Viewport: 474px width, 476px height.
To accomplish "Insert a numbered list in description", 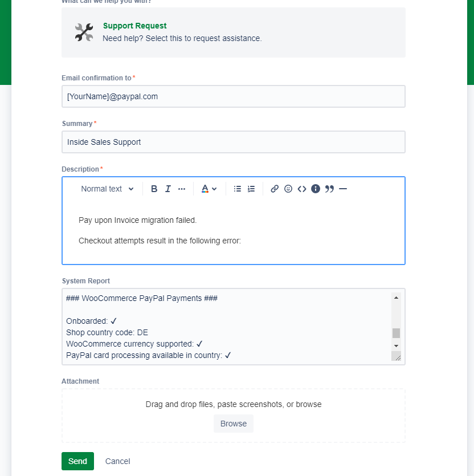I will click(251, 189).
